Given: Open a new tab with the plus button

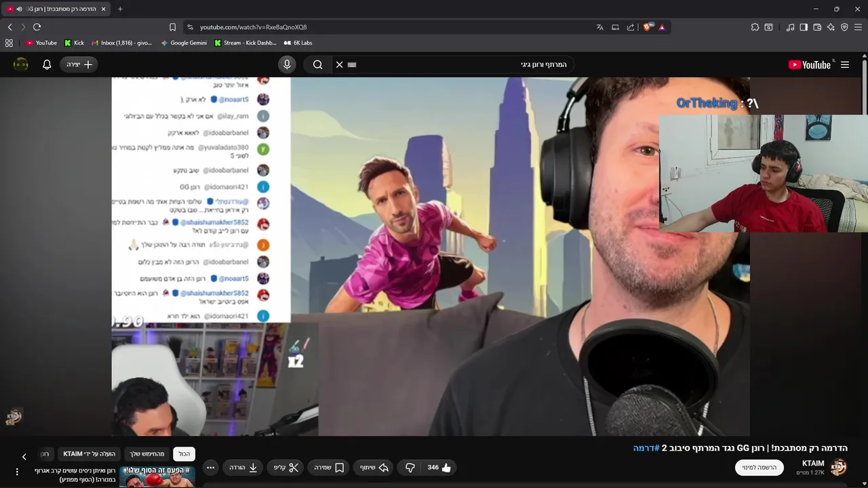Looking at the screenshot, I should pos(120,9).
